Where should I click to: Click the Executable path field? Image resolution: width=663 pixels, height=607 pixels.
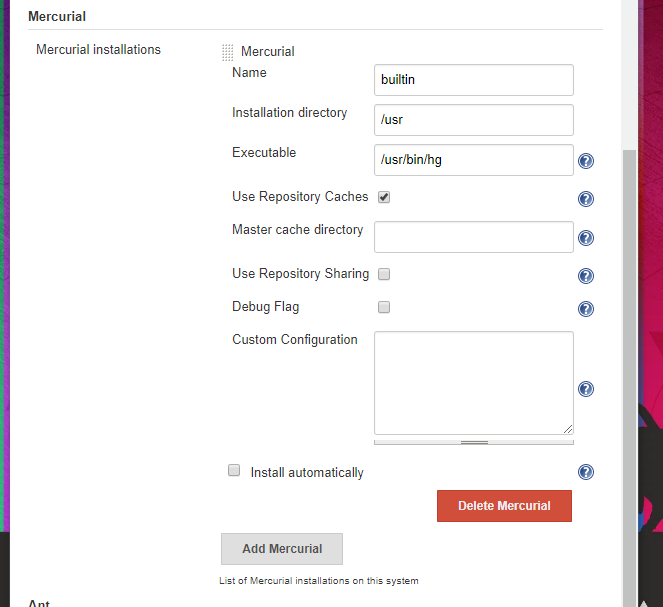[x=474, y=160]
